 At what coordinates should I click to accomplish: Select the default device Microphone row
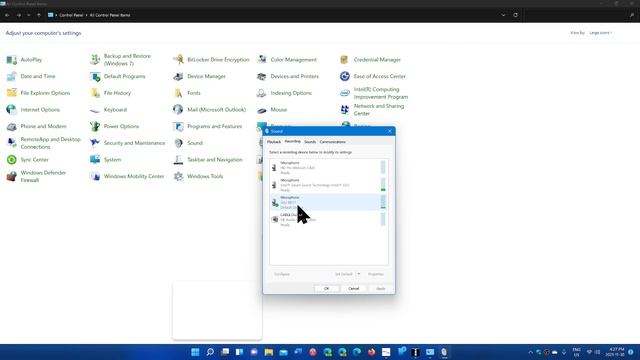(329, 202)
